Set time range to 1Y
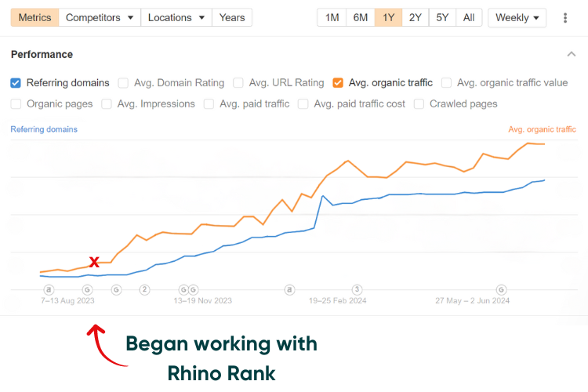 point(389,17)
